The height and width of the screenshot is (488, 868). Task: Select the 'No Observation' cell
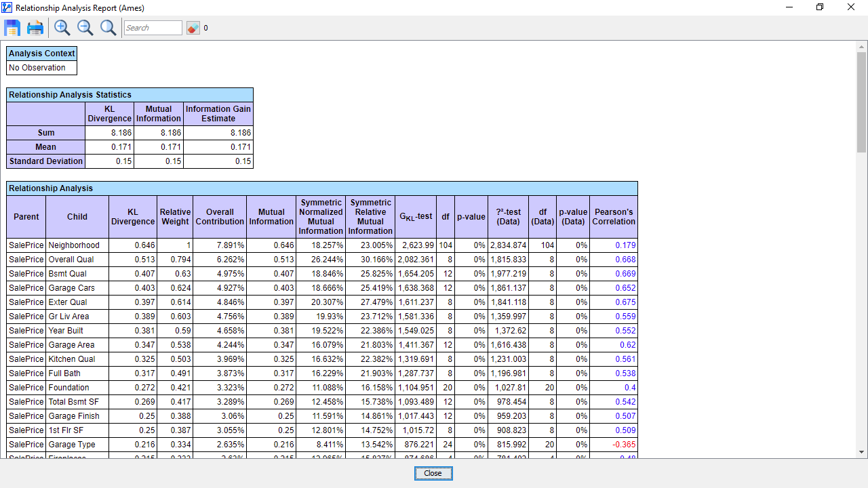42,68
